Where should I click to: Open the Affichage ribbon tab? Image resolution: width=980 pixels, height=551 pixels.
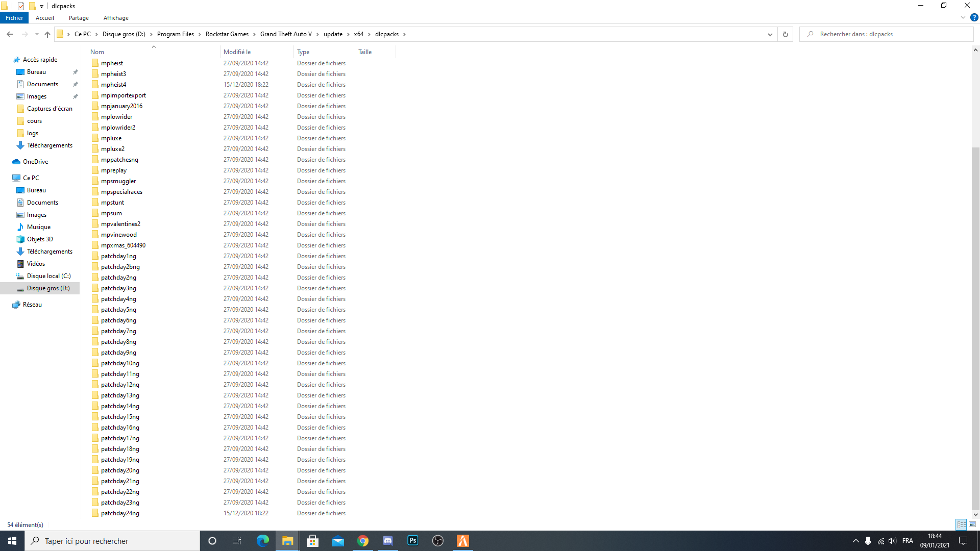(116, 18)
